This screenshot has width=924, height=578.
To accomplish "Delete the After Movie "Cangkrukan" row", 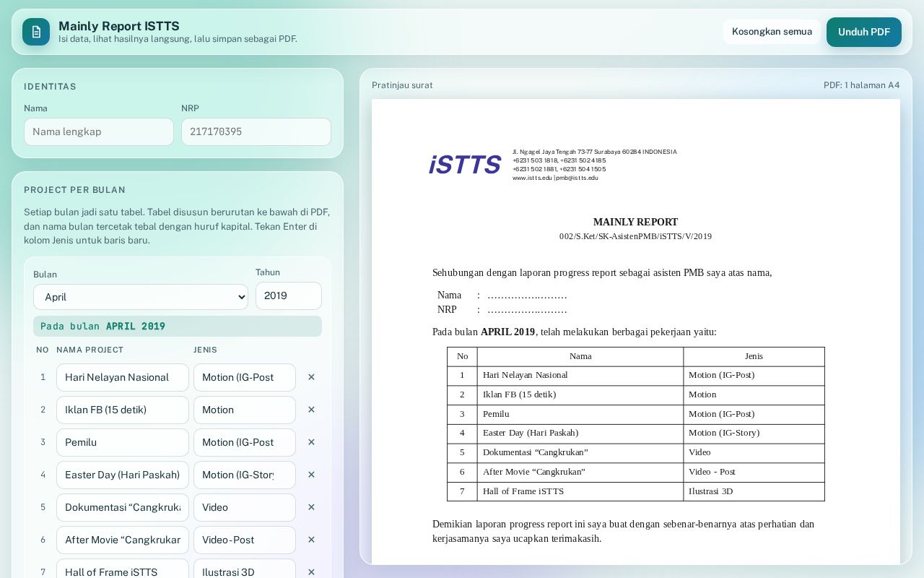I will click(311, 540).
